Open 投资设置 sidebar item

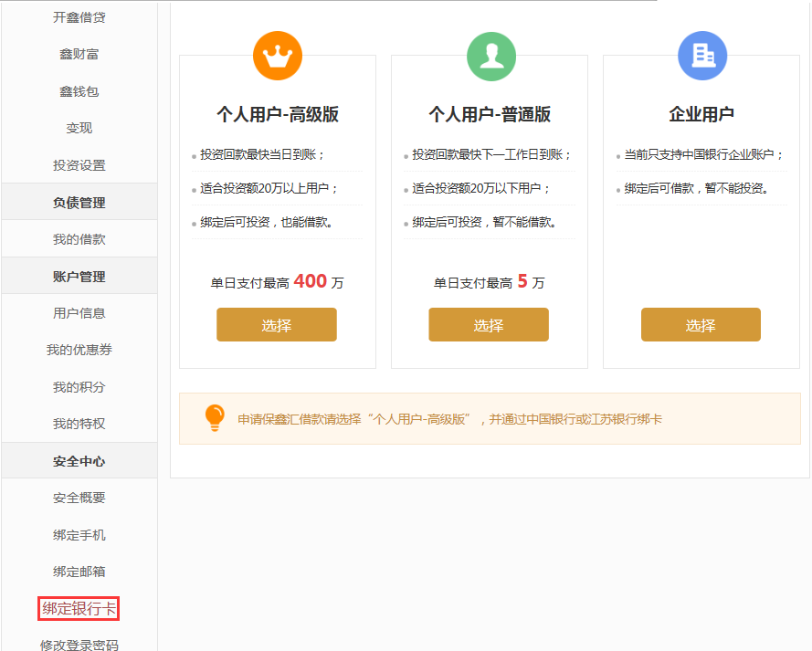pyautogui.click(x=79, y=165)
